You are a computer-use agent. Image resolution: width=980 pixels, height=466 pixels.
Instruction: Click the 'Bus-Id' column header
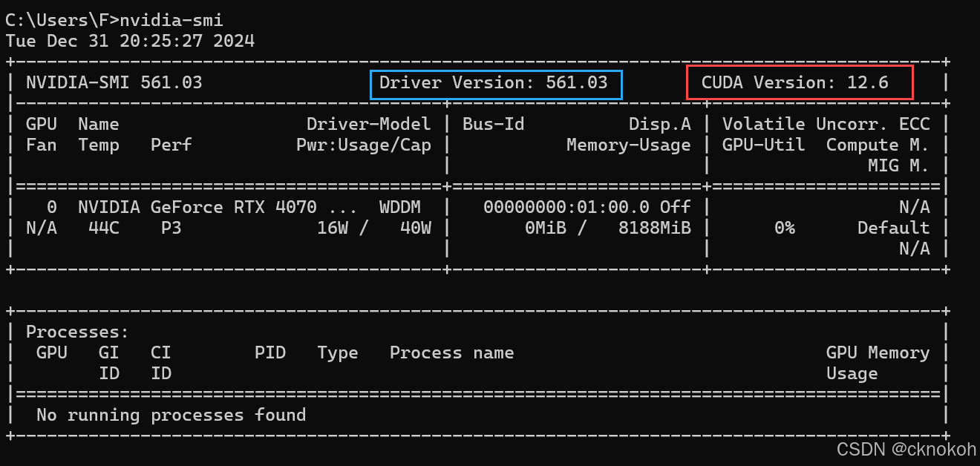[x=494, y=124]
